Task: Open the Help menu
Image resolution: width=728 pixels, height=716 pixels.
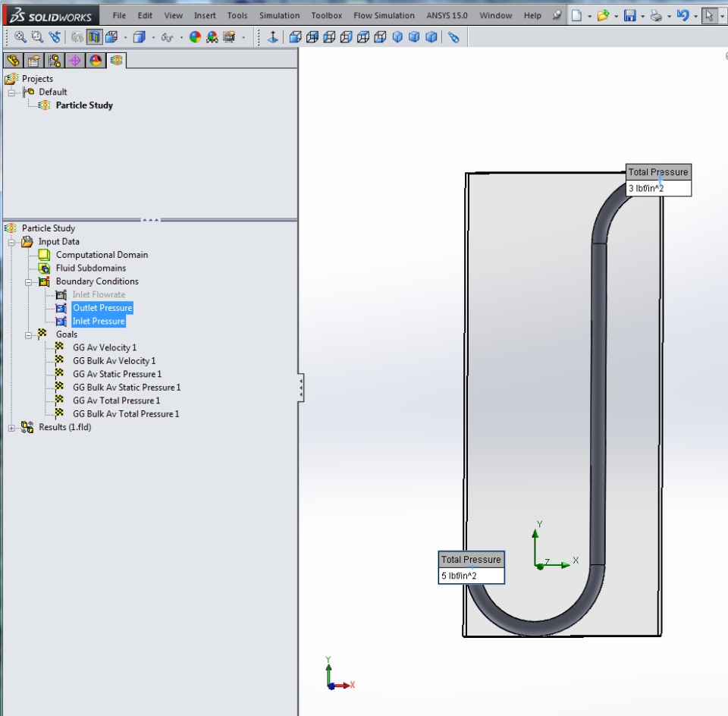Action: [x=532, y=15]
